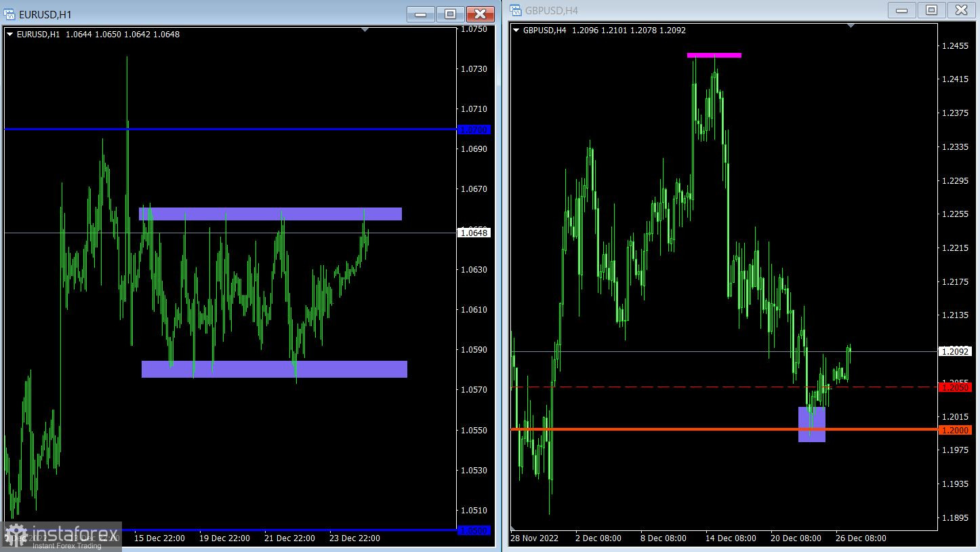This screenshot has width=980, height=552.
Task: Close the EURUSD,H1 chart window
Action: (481, 14)
